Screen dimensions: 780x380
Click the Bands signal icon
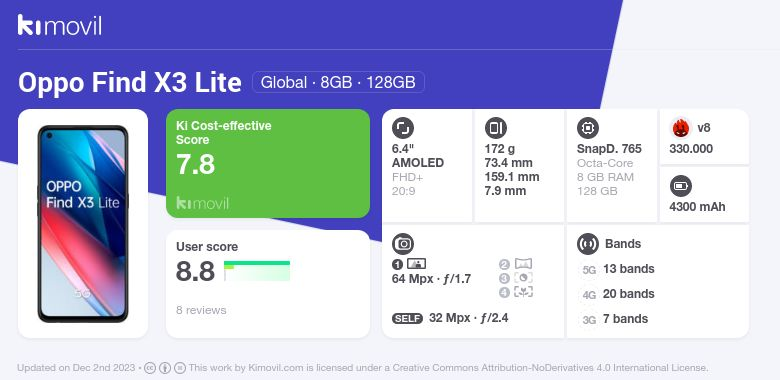click(x=587, y=244)
